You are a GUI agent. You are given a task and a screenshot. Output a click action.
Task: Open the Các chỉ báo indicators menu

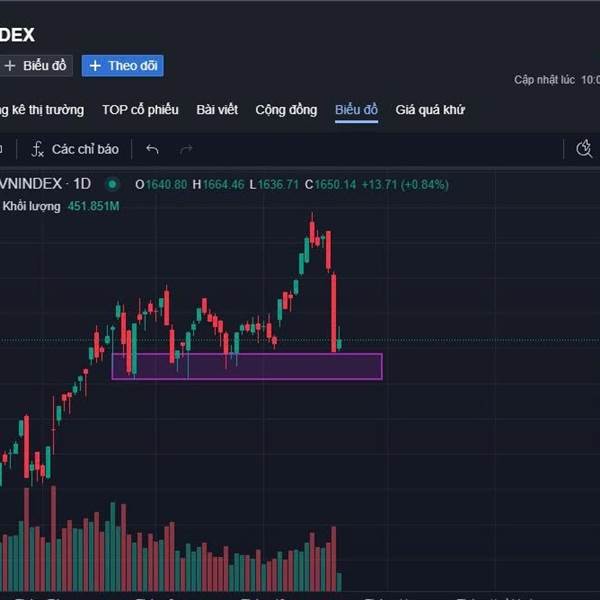pos(75,149)
